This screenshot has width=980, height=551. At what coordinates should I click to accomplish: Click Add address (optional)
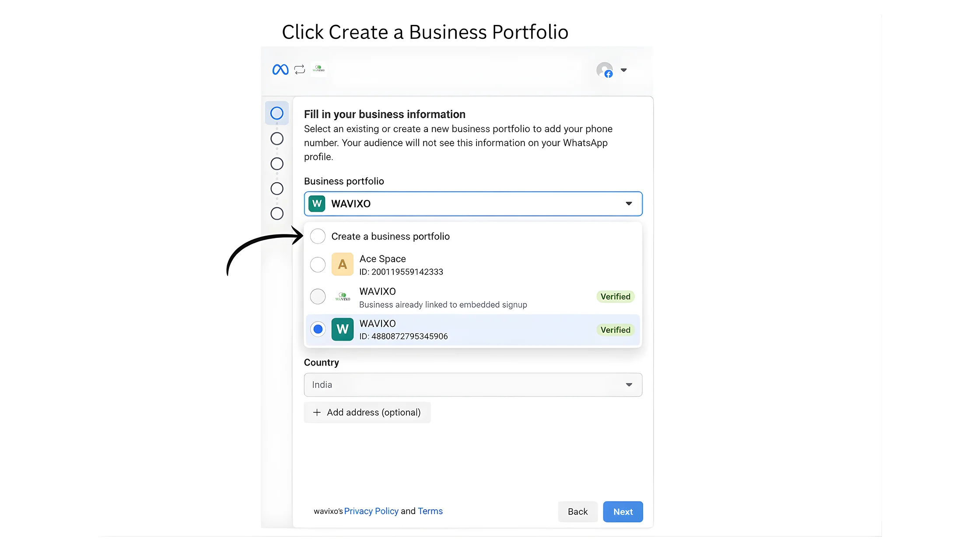[x=367, y=412]
